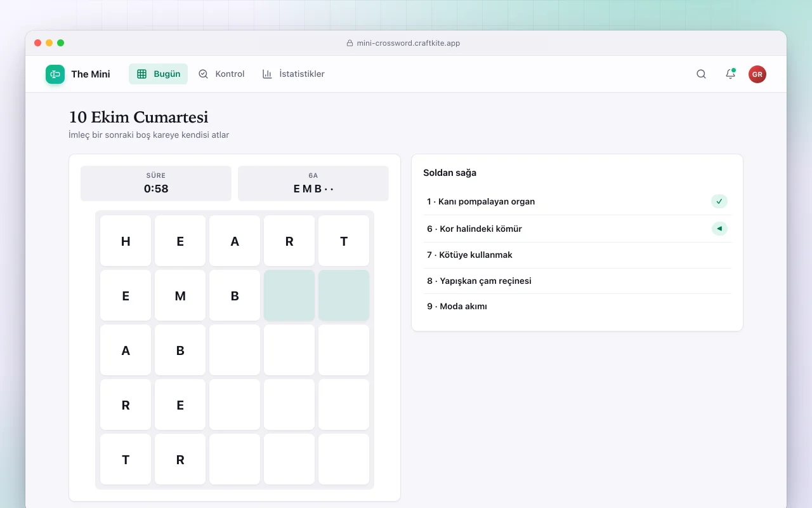Select clue 6 Kor halindeki kömür
812x508 pixels.
577,229
